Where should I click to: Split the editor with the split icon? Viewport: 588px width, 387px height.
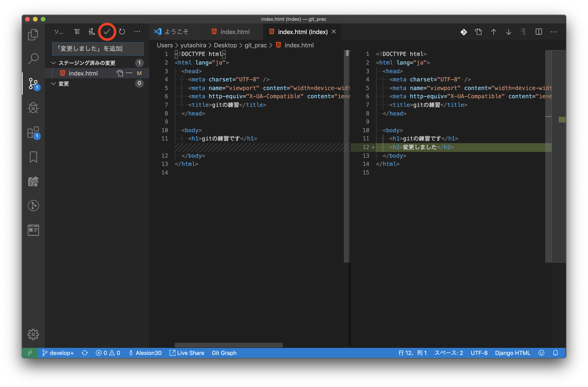pyautogui.click(x=539, y=32)
